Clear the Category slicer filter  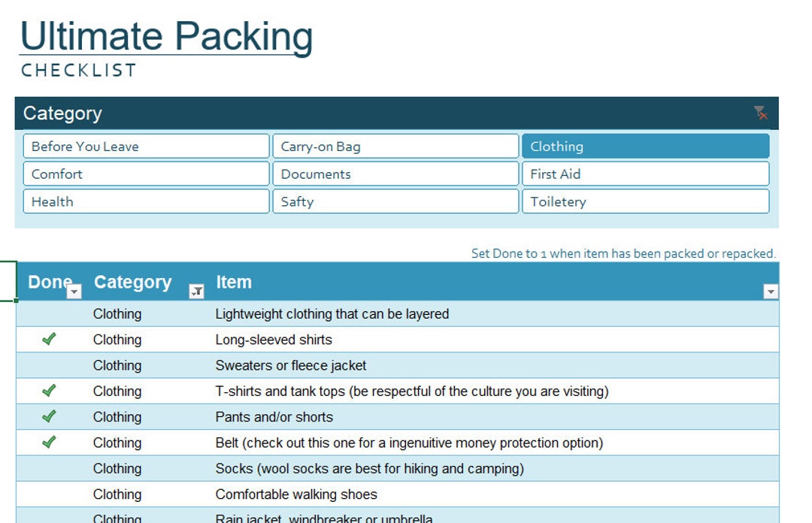(x=761, y=113)
